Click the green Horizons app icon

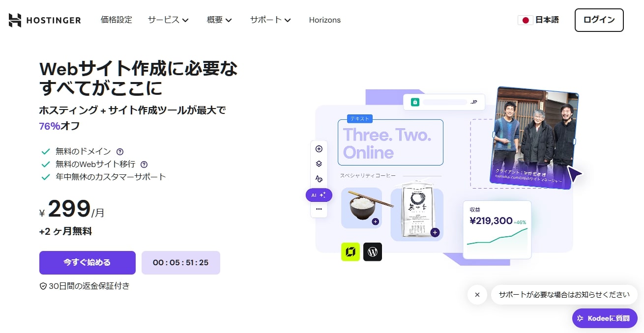pos(351,252)
